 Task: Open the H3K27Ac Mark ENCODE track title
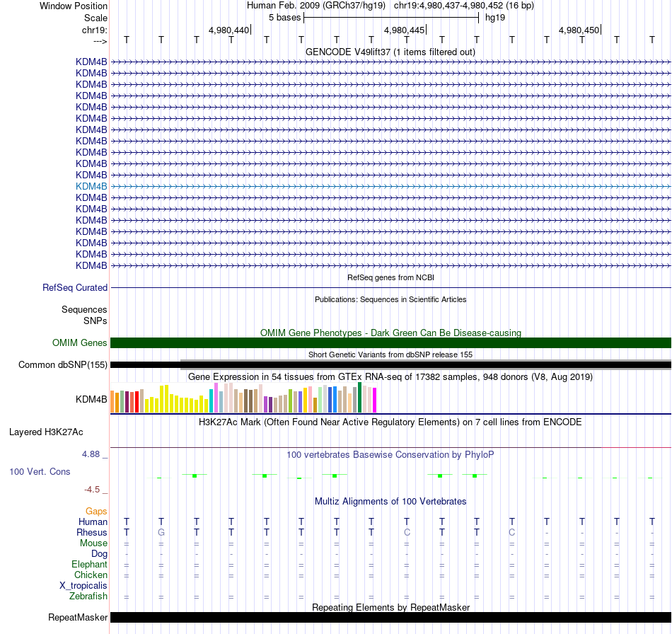point(390,422)
